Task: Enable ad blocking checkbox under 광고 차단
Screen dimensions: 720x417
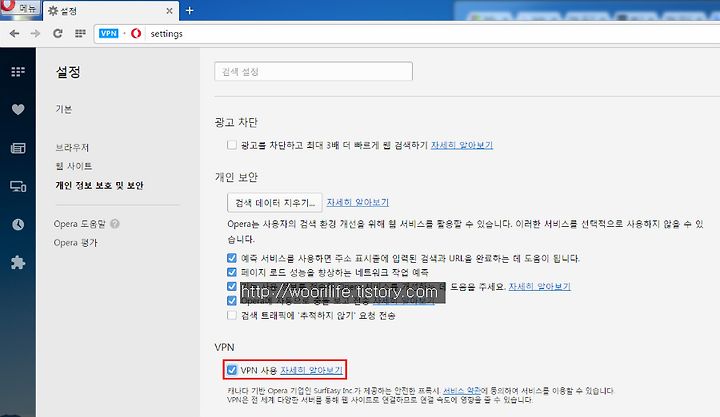Action: point(232,145)
